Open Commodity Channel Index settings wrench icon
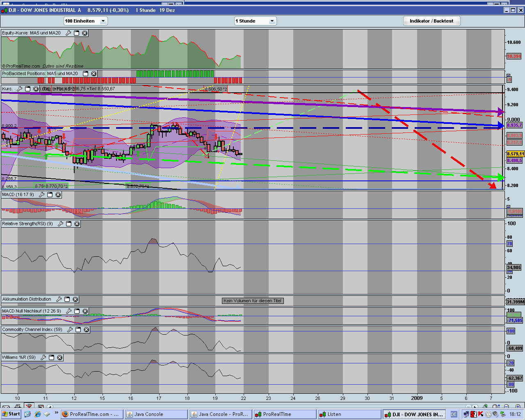 click(70, 329)
